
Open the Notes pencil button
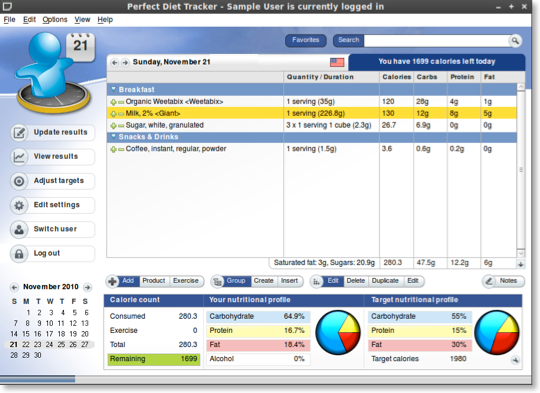(503, 281)
